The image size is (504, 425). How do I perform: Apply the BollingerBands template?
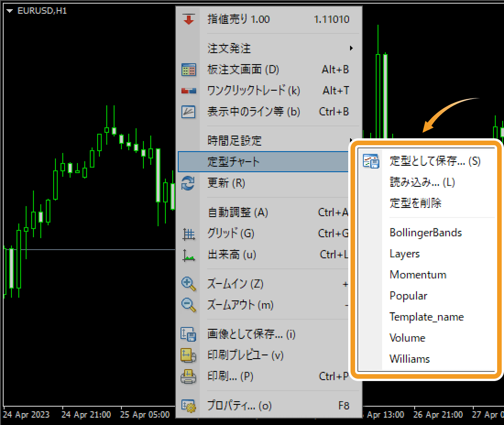[x=427, y=233]
